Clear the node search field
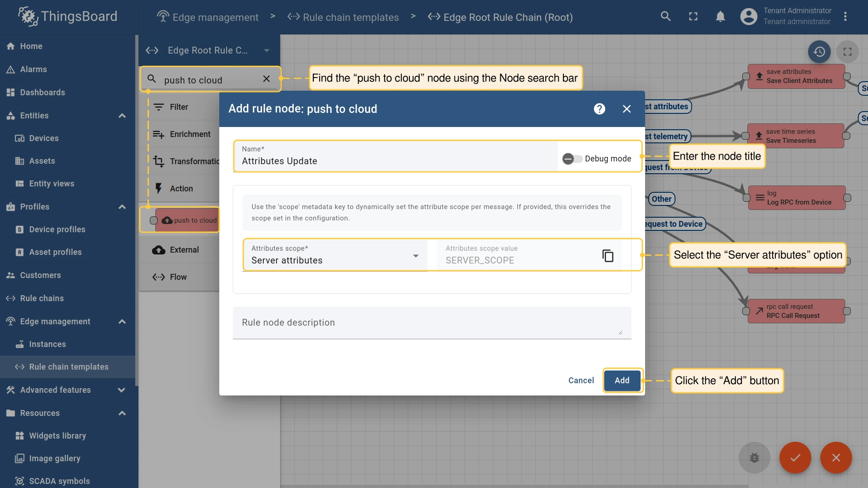Screen dimensions: 868x488 tap(266, 79)
